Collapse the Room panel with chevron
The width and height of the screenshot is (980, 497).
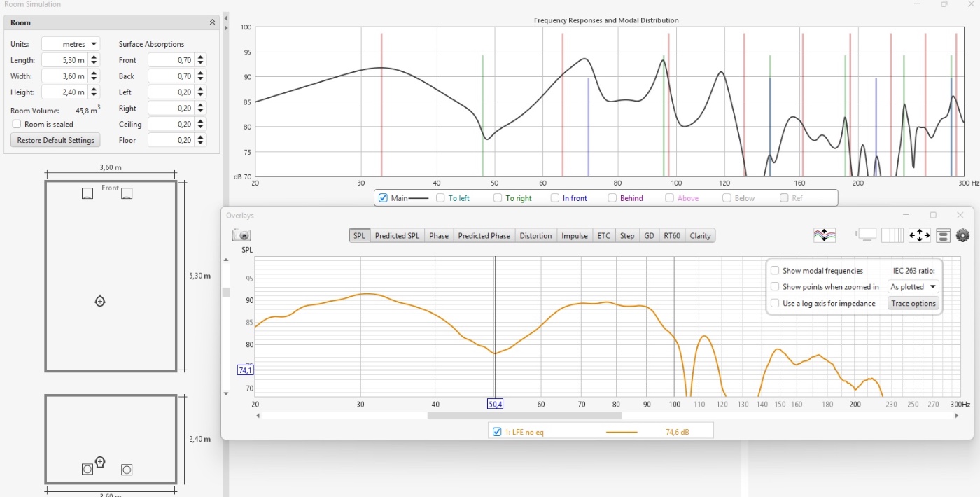point(212,22)
